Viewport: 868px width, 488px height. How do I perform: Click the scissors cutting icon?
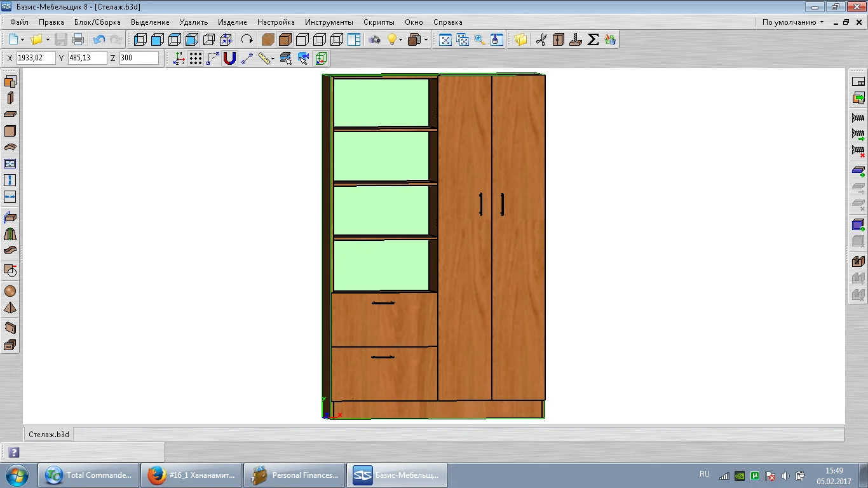click(x=541, y=39)
